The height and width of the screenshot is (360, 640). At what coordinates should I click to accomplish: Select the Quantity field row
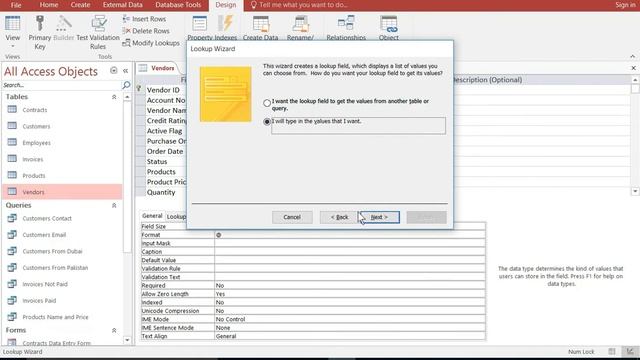click(x=161, y=192)
